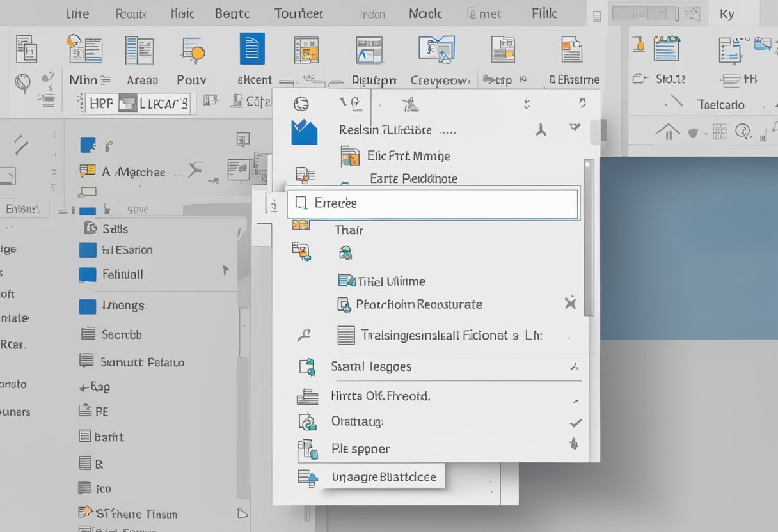Expand the Fetidall submenu arrow
The width and height of the screenshot is (778, 532).
226,270
